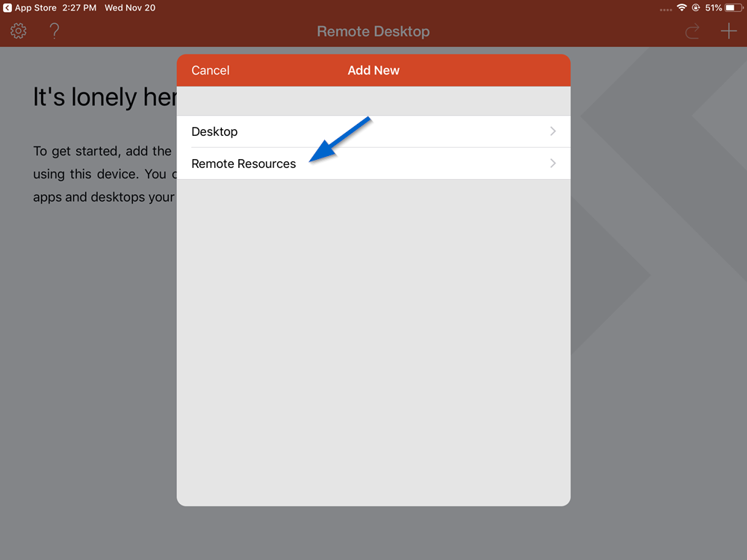Tap the Wed Nov 20 date

(x=130, y=7)
